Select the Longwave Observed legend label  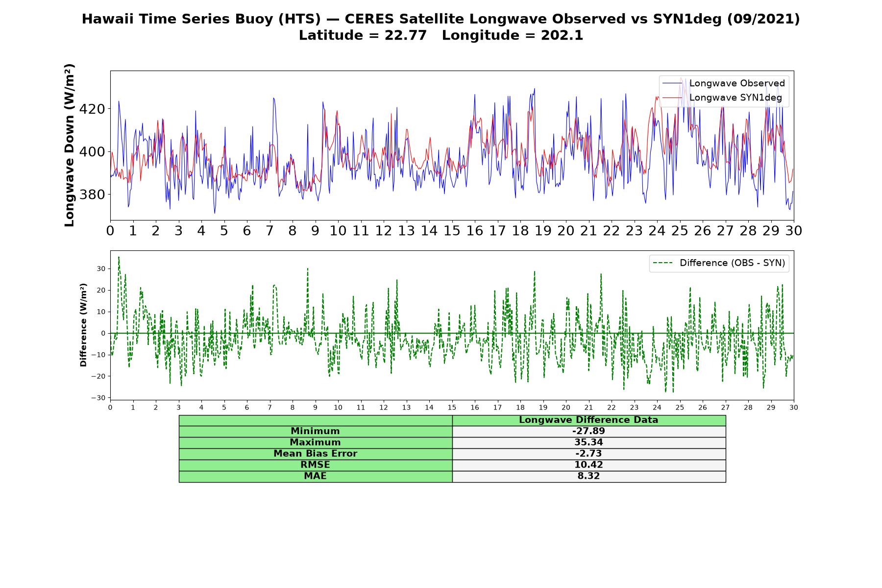[737, 83]
